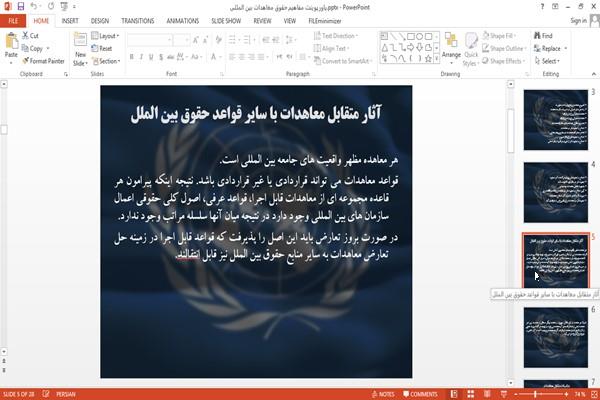The height and width of the screenshot is (400, 600).
Task: Open the Text Direction dropdown
Action: pos(336,36)
